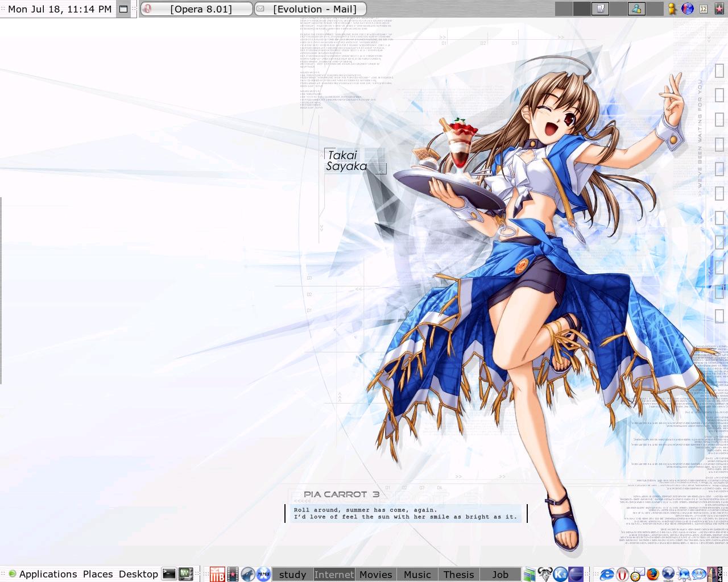The image size is (728, 582).
Task: Switch to the first workspace
Action: pyautogui.click(x=564, y=9)
